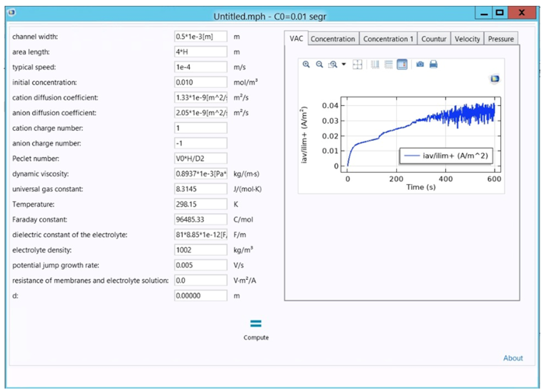Click the About link at bottom right

pyautogui.click(x=513, y=358)
